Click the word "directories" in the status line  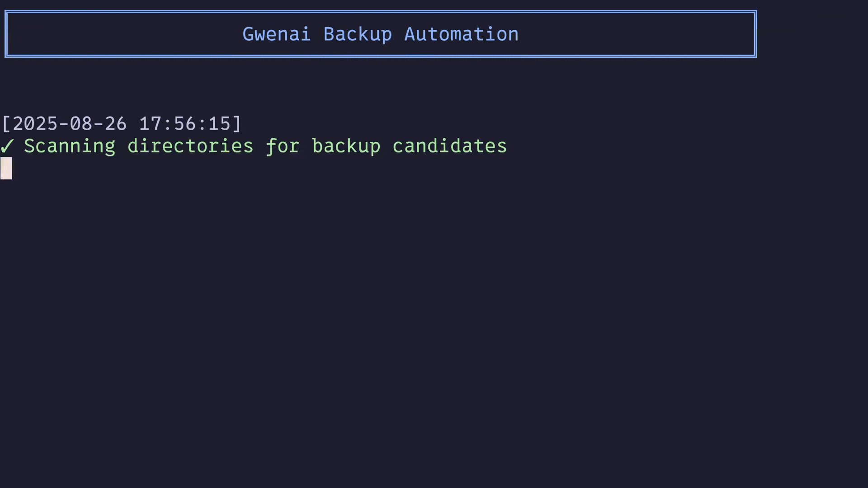click(x=190, y=146)
